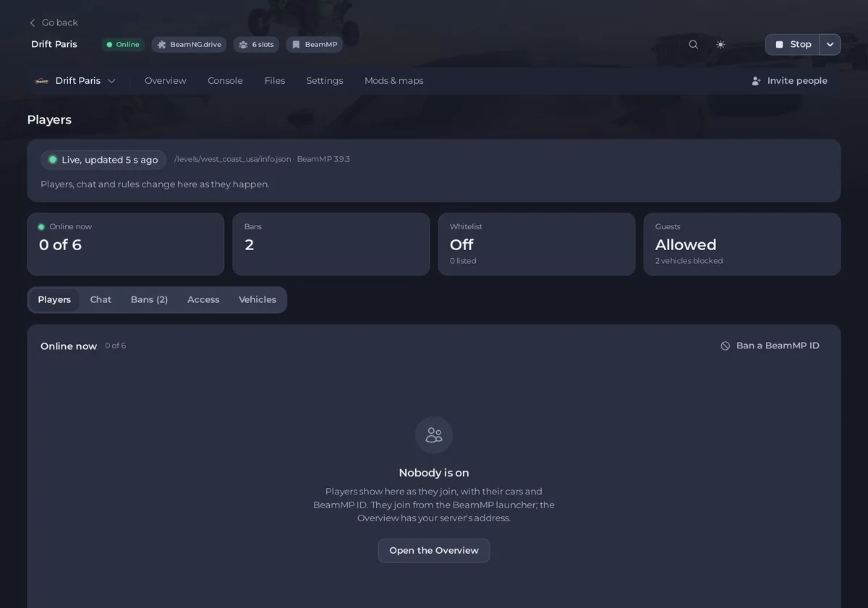Open the Settings nav tab

(325, 81)
